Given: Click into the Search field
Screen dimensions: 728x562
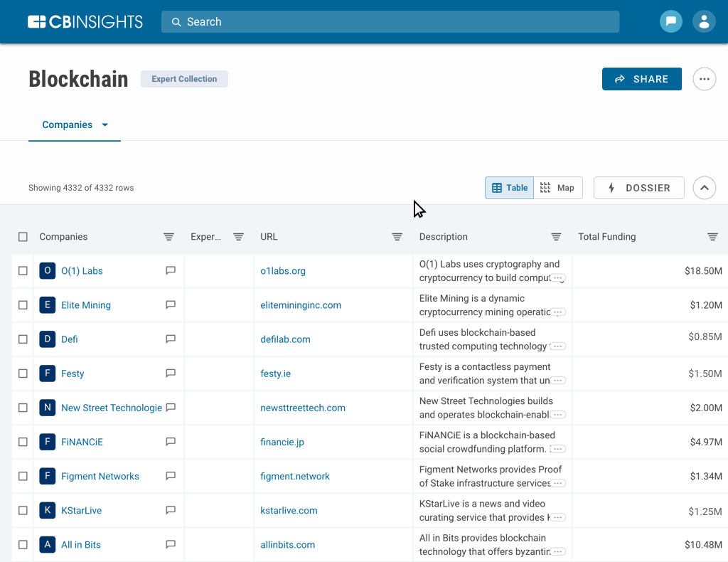Looking at the screenshot, I should (x=390, y=22).
